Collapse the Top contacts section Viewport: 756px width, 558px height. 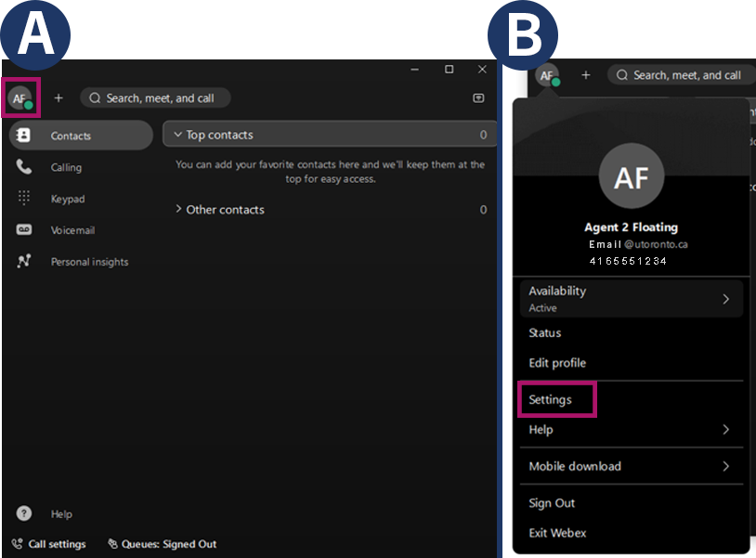[330, 135]
